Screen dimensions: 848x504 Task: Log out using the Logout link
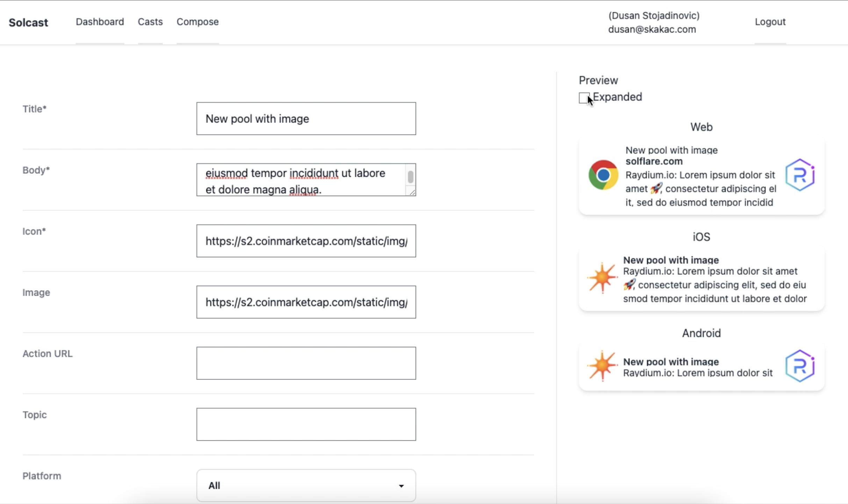[770, 22]
